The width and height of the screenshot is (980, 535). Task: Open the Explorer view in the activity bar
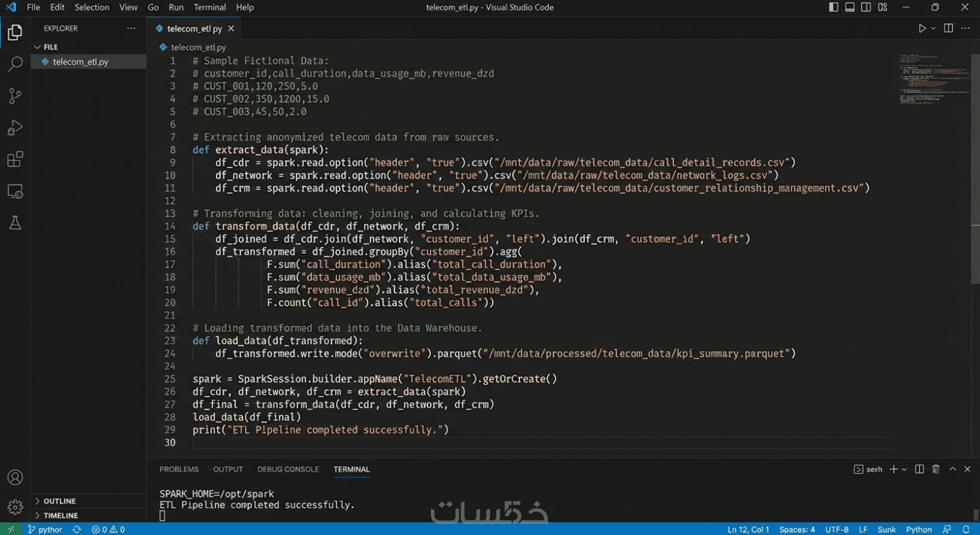point(15,32)
